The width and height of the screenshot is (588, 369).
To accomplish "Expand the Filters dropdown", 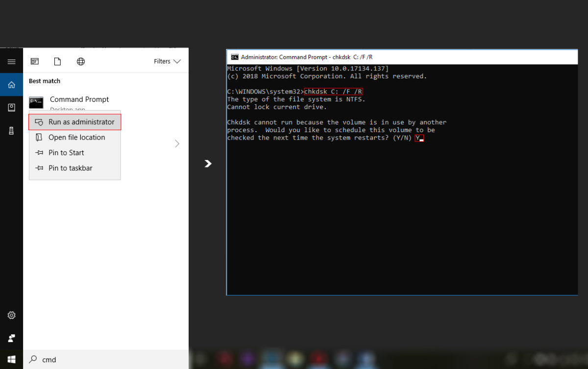I will point(167,61).
